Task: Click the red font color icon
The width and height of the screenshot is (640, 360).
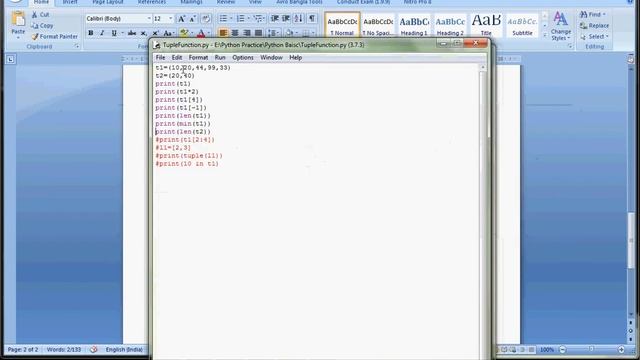Action: [x=201, y=33]
